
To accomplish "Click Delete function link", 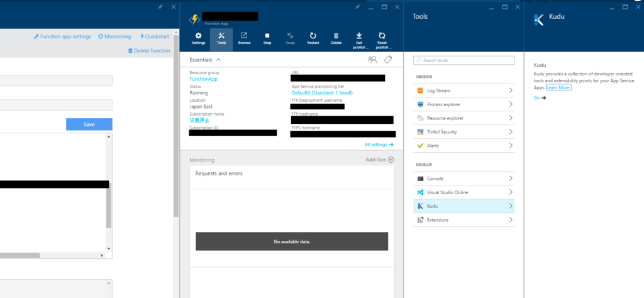I will point(149,50).
